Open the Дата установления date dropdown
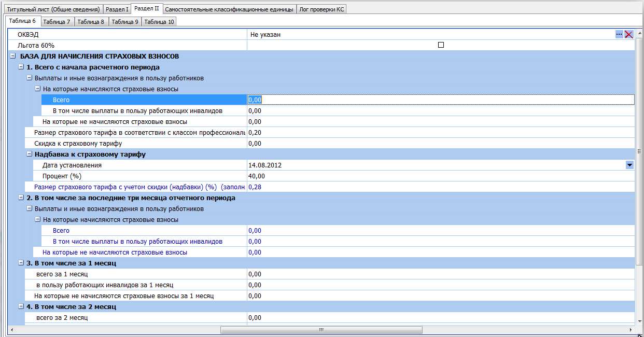 pos(629,165)
